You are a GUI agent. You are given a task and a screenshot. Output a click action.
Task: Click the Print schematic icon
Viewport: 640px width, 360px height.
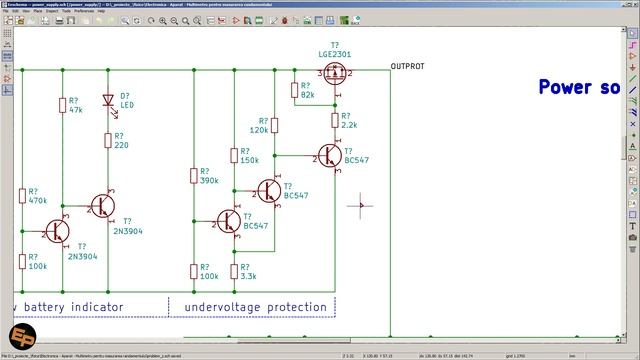[59, 20]
